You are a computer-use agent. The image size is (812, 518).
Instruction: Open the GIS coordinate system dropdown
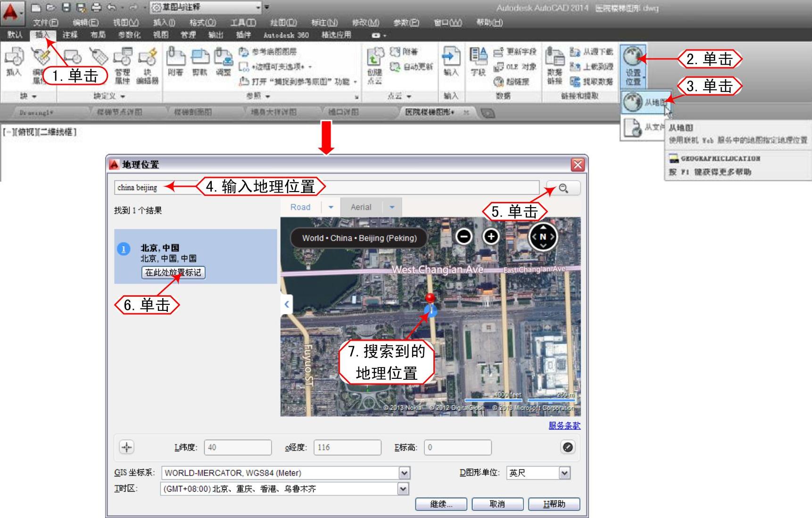[x=404, y=473]
